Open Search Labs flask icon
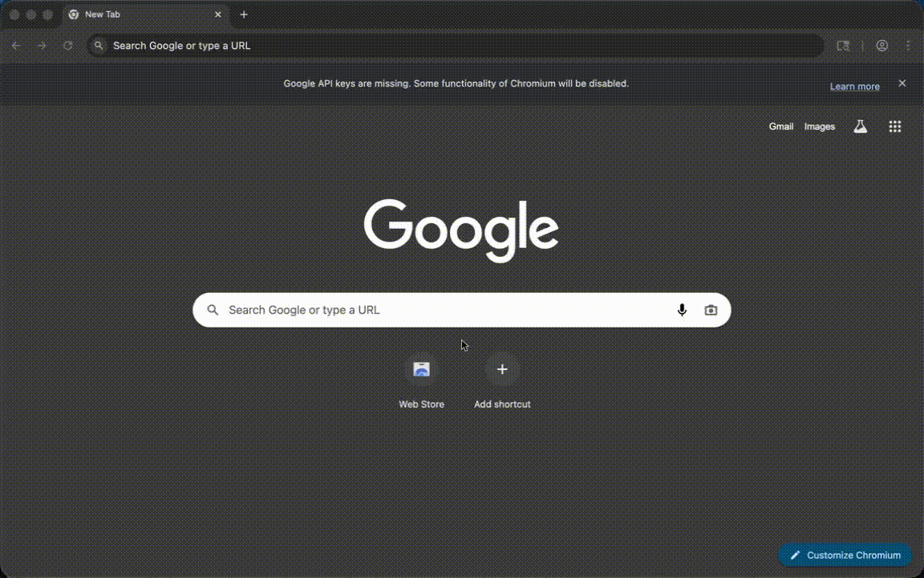The image size is (924, 578). 861,127
